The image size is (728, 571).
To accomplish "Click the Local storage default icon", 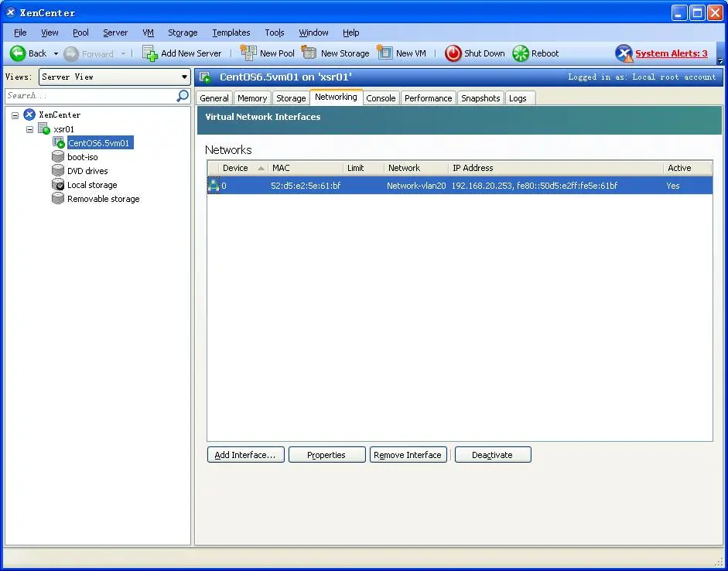I will [x=58, y=184].
